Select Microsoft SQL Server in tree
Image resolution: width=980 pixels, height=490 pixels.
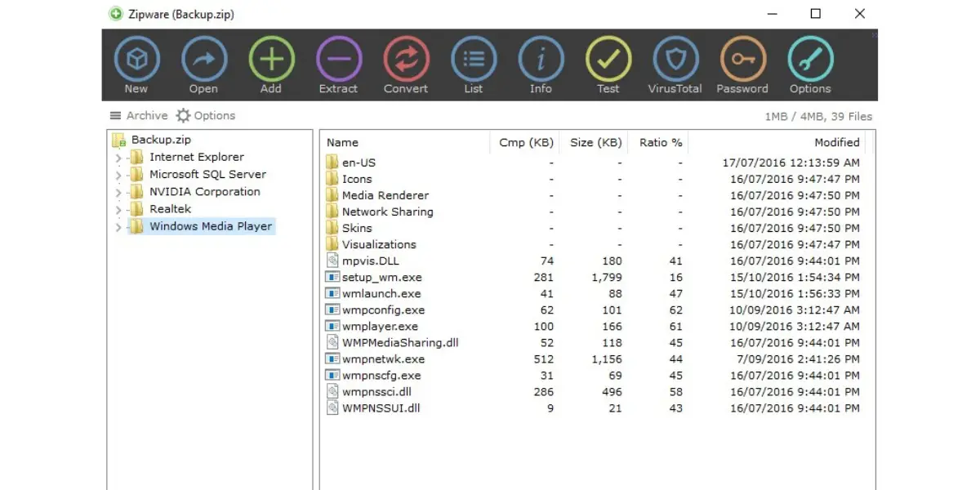(207, 174)
